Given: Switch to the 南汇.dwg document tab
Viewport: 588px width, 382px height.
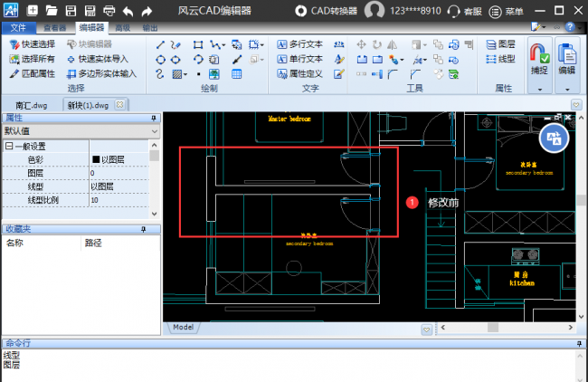Looking at the screenshot, I should tap(32, 105).
